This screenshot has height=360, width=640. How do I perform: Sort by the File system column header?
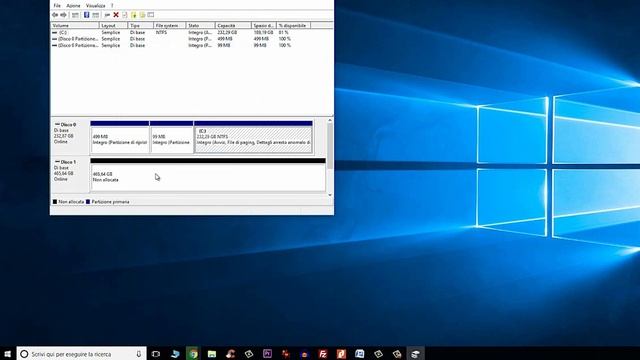[x=169, y=25]
